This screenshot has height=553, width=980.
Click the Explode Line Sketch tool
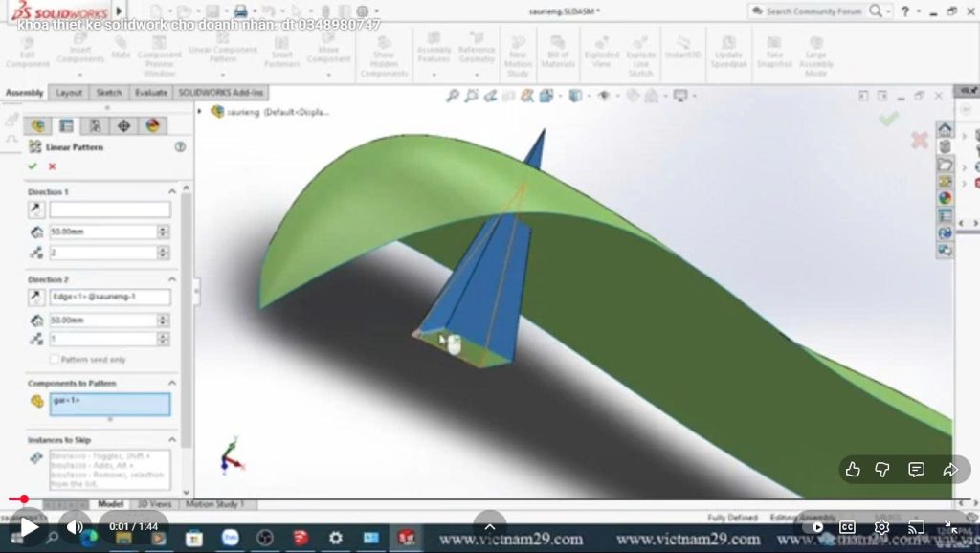coord(640,57)
